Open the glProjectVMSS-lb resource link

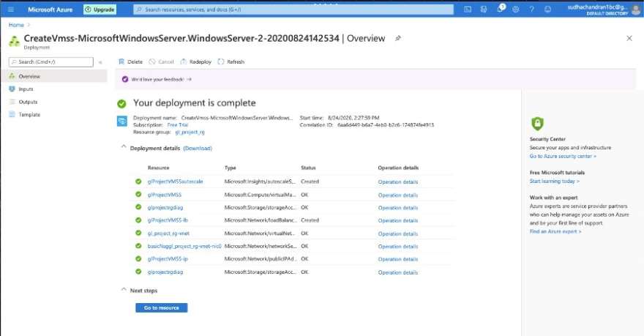tap(168, 220)
